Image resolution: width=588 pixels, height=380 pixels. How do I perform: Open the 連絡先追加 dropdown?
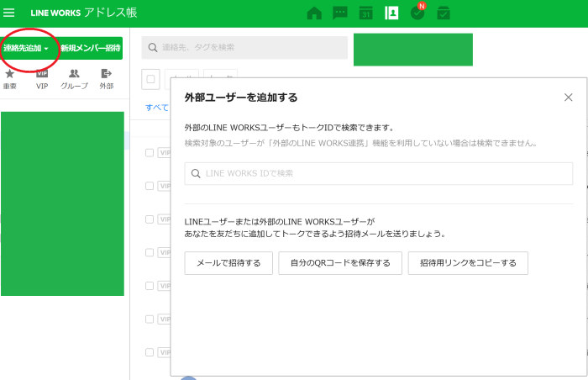[x=28, y=48]
